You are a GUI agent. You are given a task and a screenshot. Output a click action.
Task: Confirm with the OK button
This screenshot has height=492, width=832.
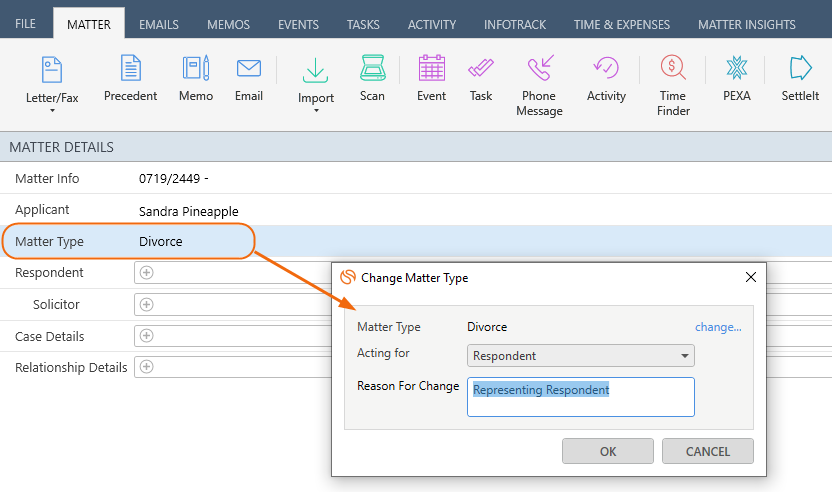coord(608,451)
